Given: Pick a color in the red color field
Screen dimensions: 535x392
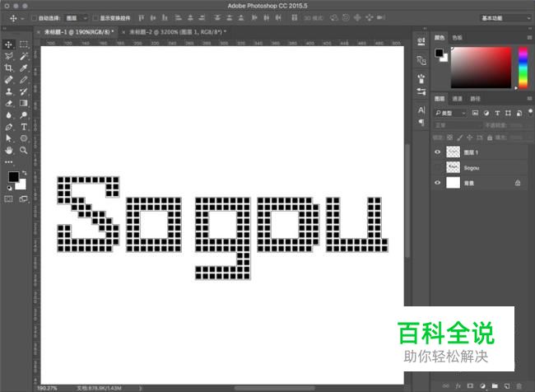Looking at the screenshot, I should pos(481,68).
